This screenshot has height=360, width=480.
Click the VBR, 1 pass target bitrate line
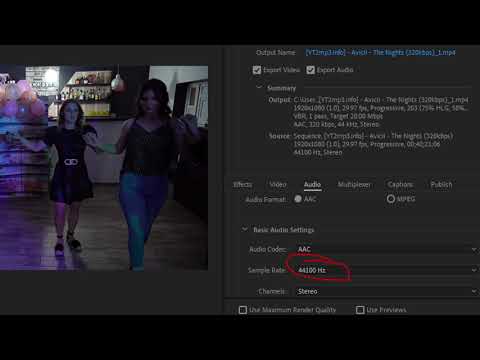(x=338, y=116)
